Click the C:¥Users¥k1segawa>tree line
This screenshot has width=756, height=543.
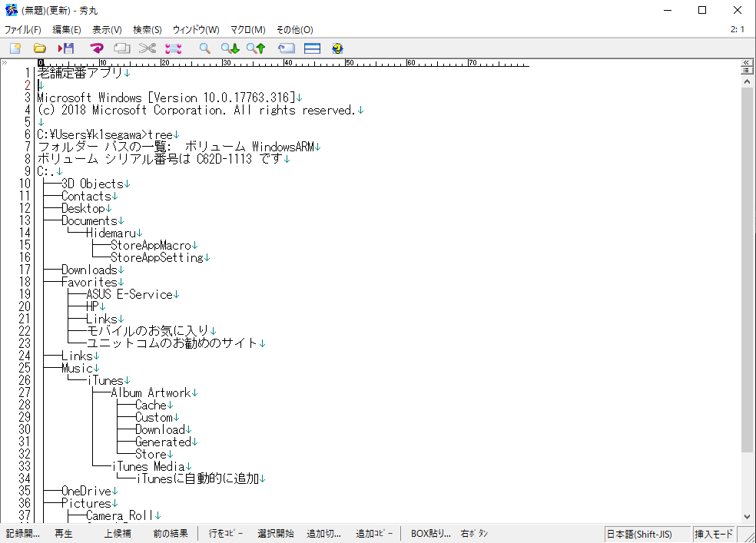click(x=105, y=134)
